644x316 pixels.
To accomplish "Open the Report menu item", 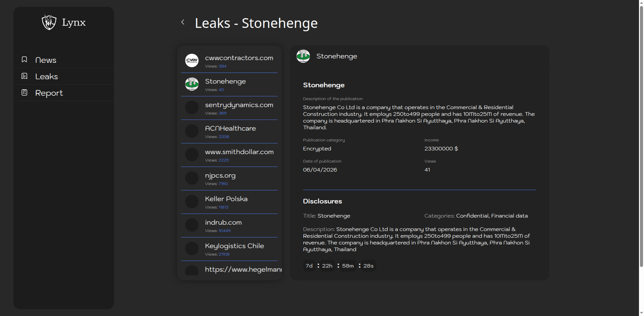I will click(64, 93).
